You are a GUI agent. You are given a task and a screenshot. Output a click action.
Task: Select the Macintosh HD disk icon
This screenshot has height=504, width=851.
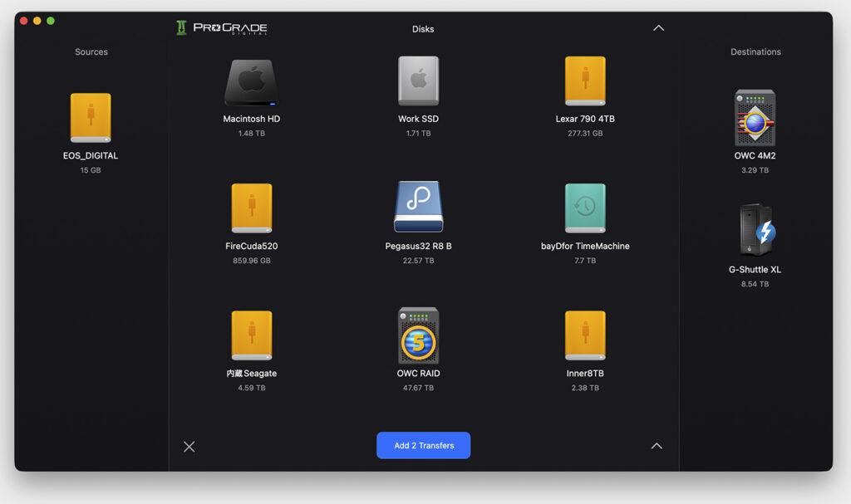pos(252,82)
